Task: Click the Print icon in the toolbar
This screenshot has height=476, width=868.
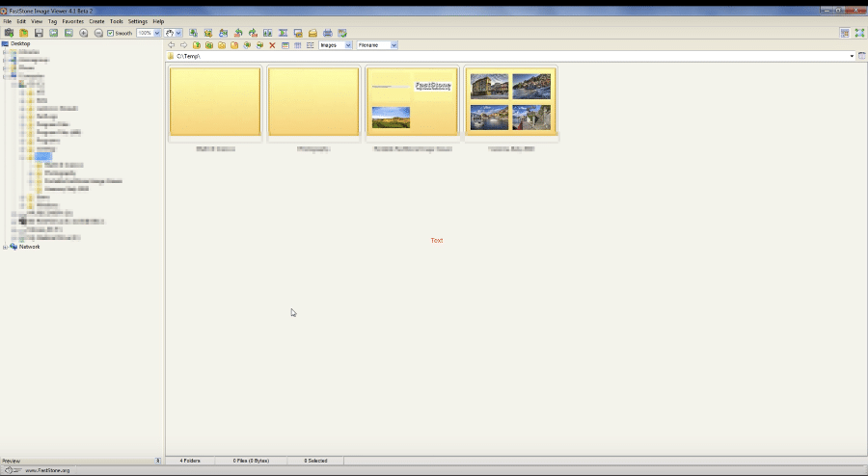Action: tap(328, 33)
